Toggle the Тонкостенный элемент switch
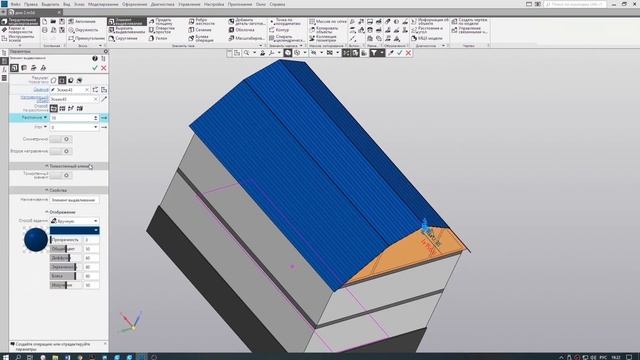 point(60,175)
